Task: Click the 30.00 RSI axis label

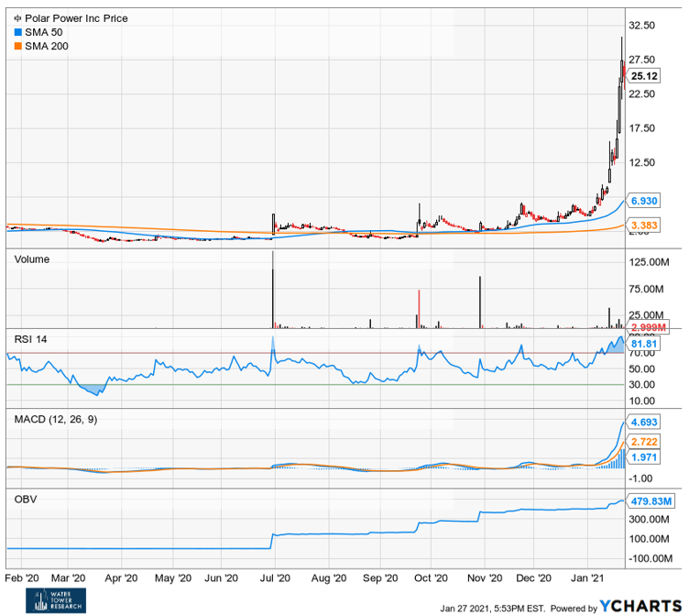Action: point(641,385)
